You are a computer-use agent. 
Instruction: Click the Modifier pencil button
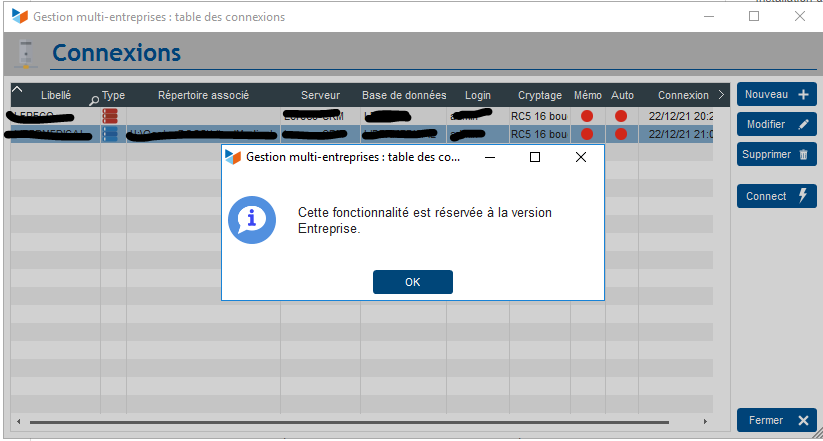pyautogui.click(x=778, y=125)
